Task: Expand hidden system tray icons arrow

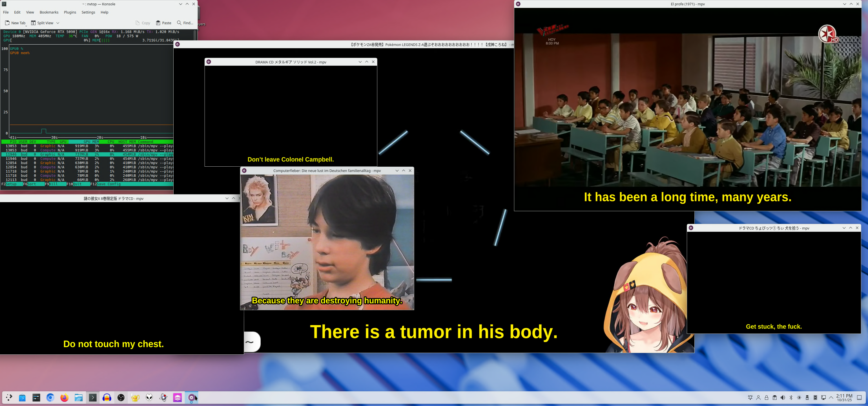Action: [831, 398]
